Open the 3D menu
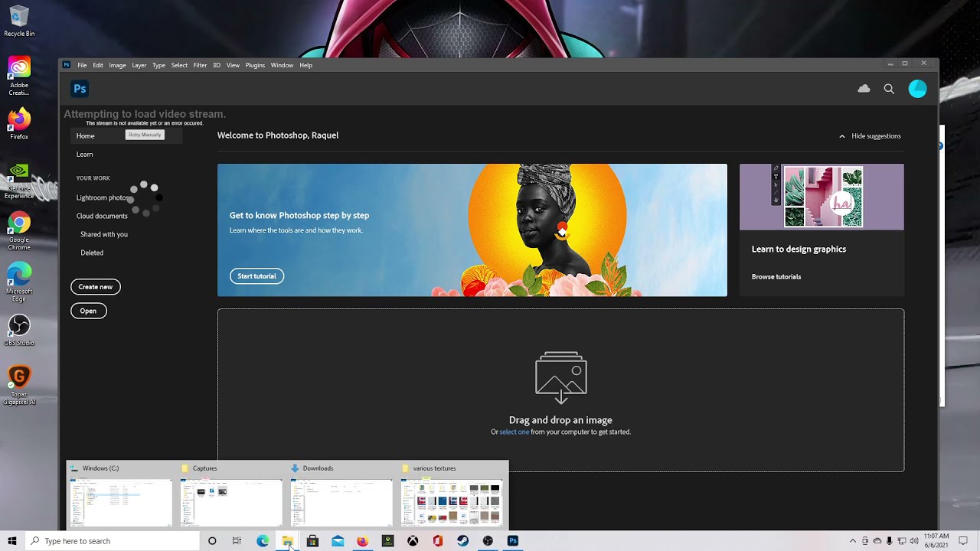The image size is (980, 551). pos(217,65)
